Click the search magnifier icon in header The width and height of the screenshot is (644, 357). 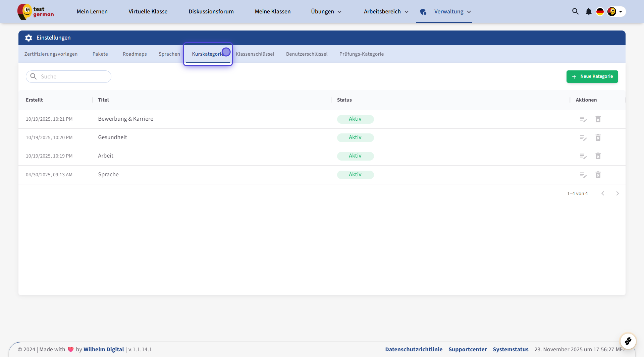(575, 11)
